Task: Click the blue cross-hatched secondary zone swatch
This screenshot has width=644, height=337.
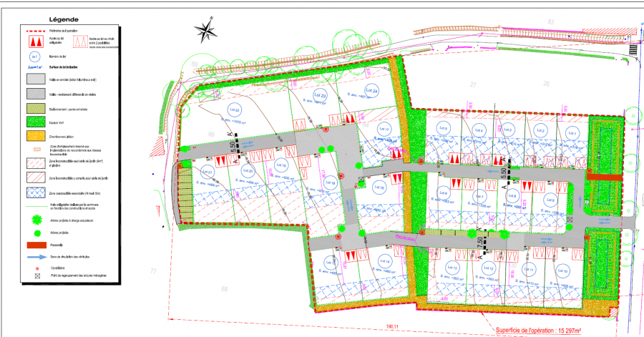Action: [x=34, y=192]
